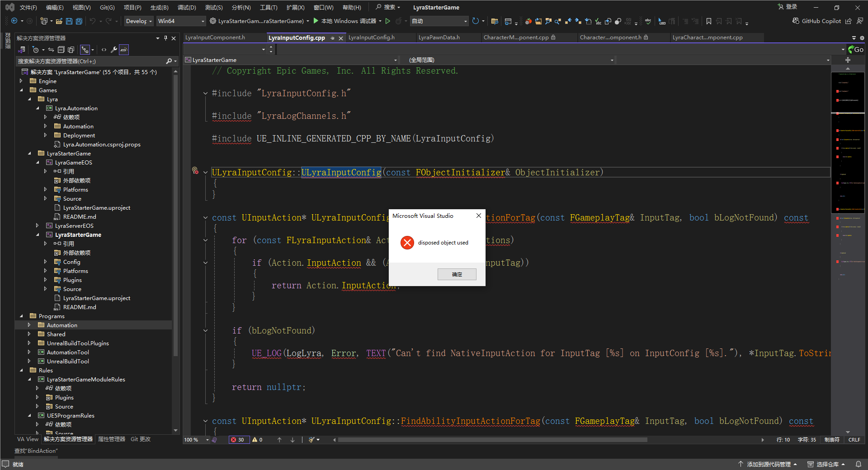The width and height of the screenshot is (868, 470).
Task: Close the LyraInputConfig.cpp tab
Action: point(341,38)
